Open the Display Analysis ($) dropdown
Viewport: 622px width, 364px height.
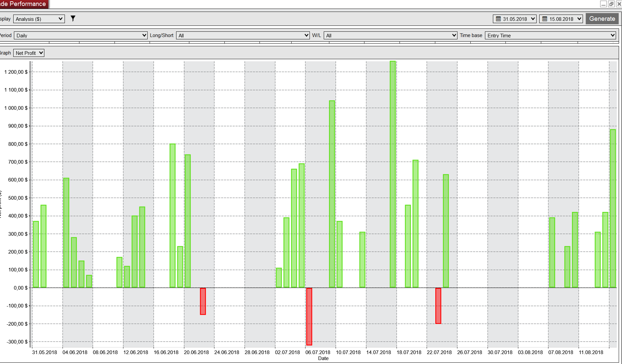pyautogui.click(x=39, y=19)
